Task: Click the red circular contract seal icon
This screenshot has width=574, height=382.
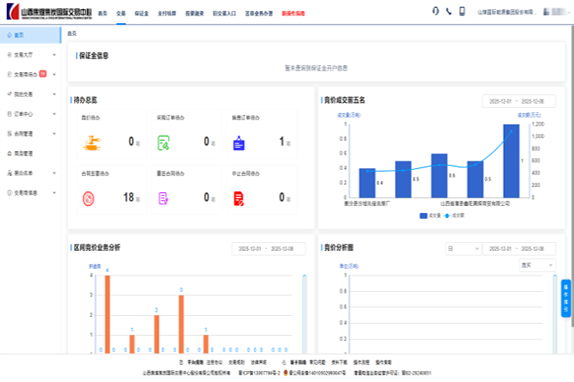Action: coord(88,199)
